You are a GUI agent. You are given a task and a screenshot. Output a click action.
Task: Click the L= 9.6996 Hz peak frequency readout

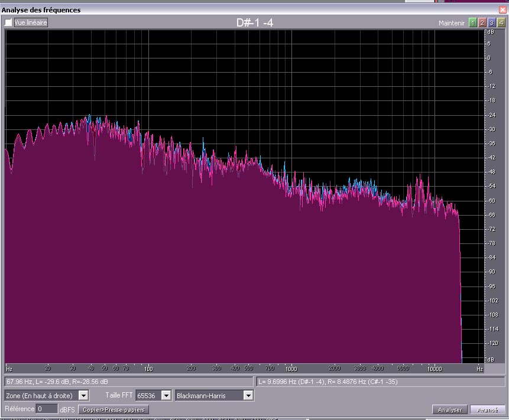(381, 382)
